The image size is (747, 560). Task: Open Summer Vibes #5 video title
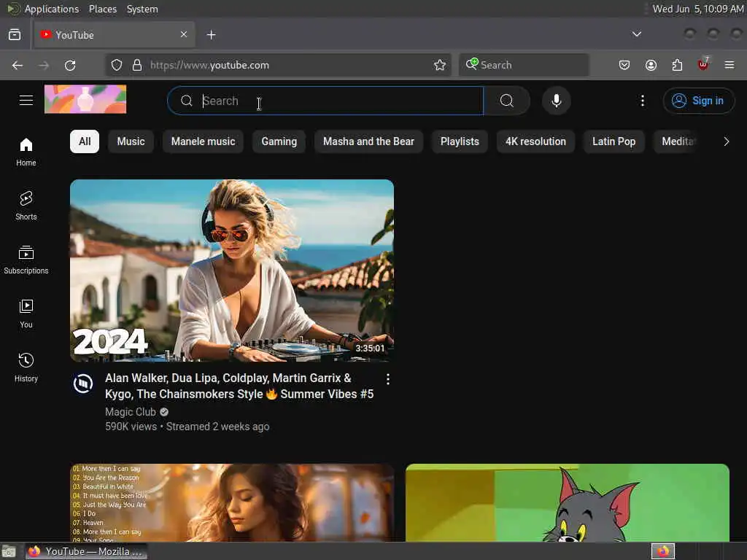point(239,386)
